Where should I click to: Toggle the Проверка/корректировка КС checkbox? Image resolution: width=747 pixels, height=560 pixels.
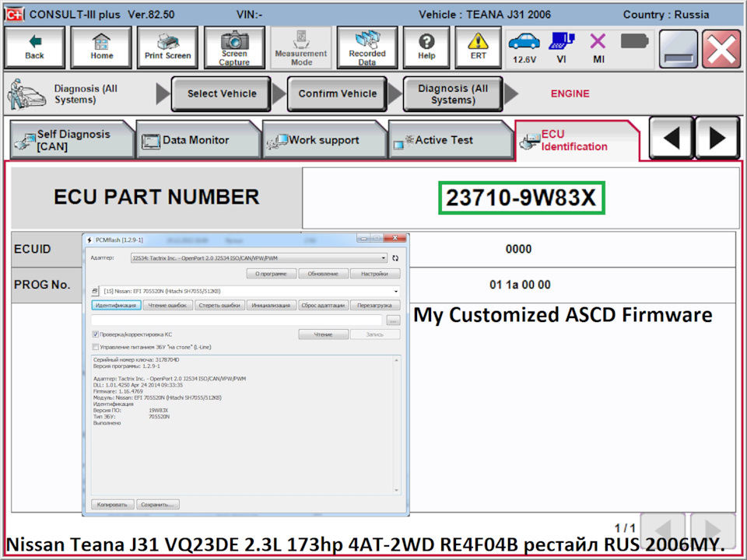click(95, 334)
